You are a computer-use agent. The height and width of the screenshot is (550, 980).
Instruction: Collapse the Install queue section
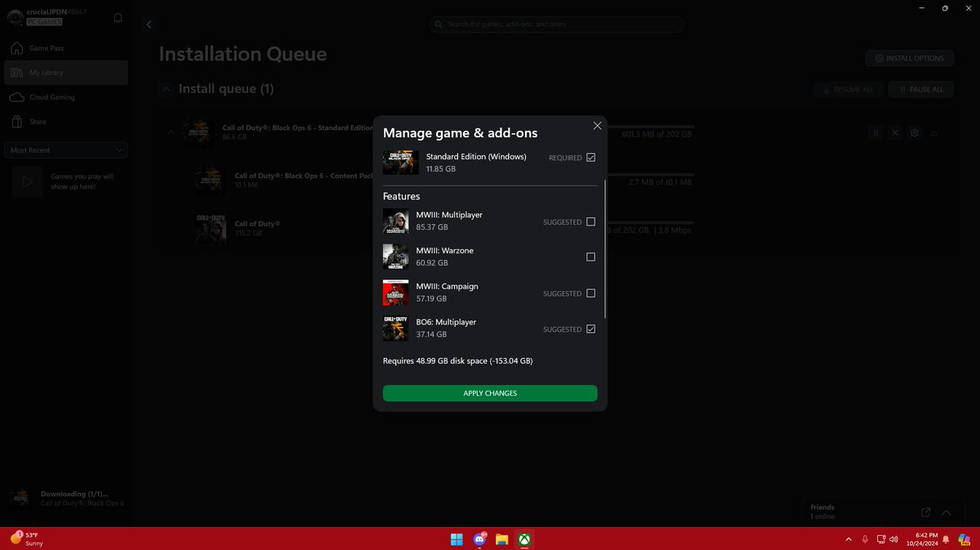click(166, 89)
